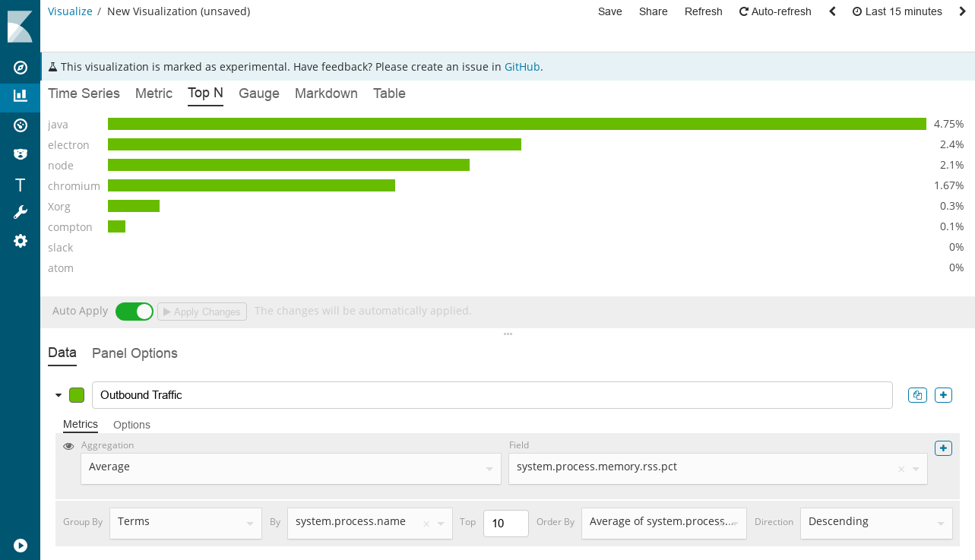Click the add metric plus icon
Screen dimensions: 975x560
pos(943,448)
